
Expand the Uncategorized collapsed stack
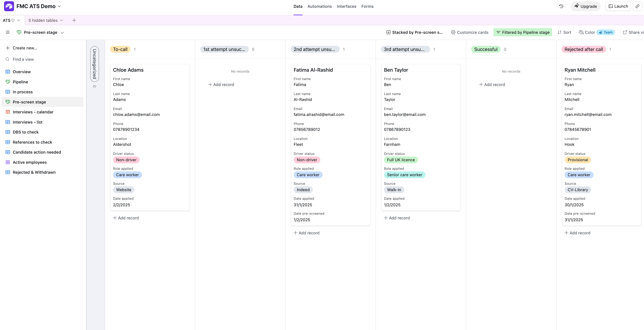tap(95, 64)
